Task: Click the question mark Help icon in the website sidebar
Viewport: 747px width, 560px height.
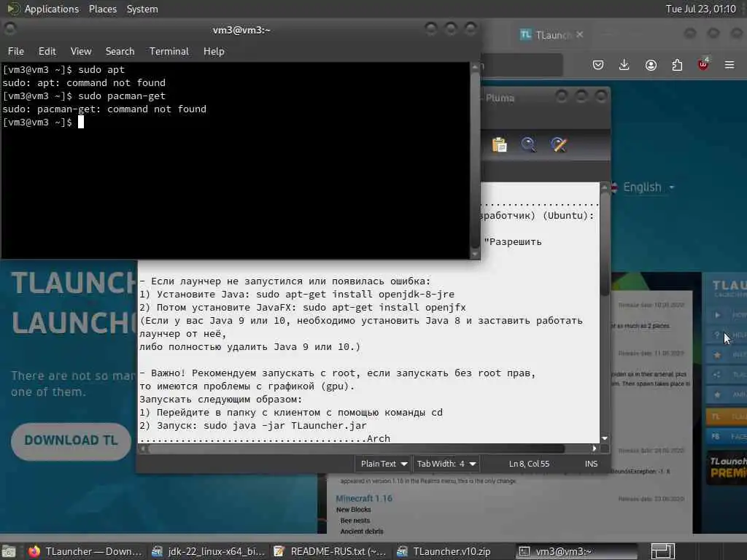Action: pyautogui.click(x=717, y=335)
